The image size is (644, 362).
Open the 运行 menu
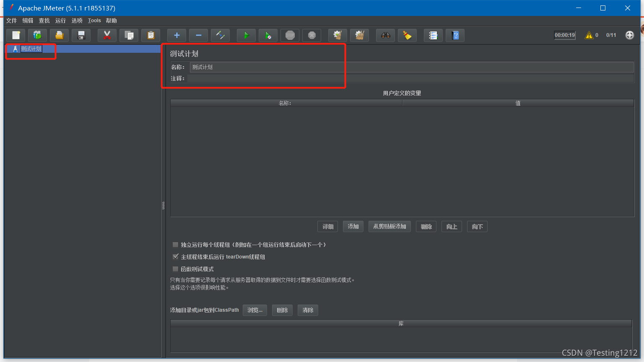[60, 21]
